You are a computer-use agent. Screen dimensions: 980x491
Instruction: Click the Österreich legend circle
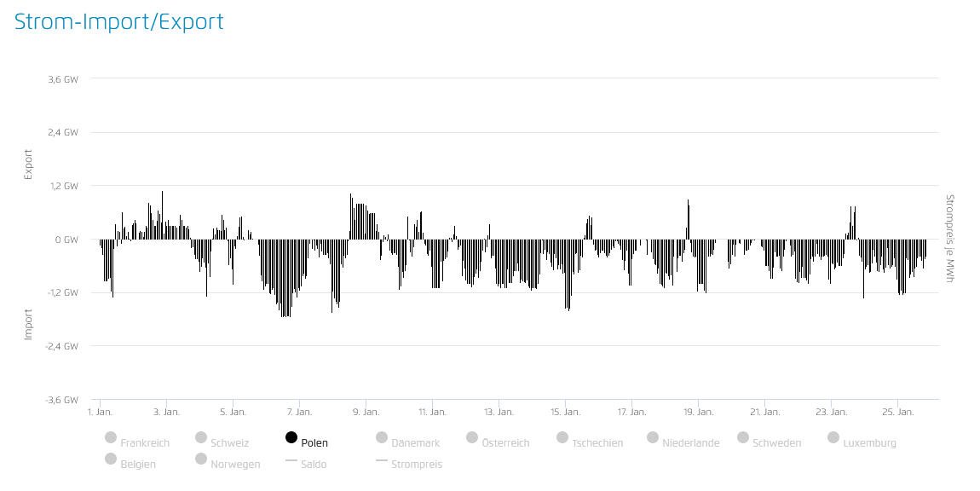tap(472, 437)
